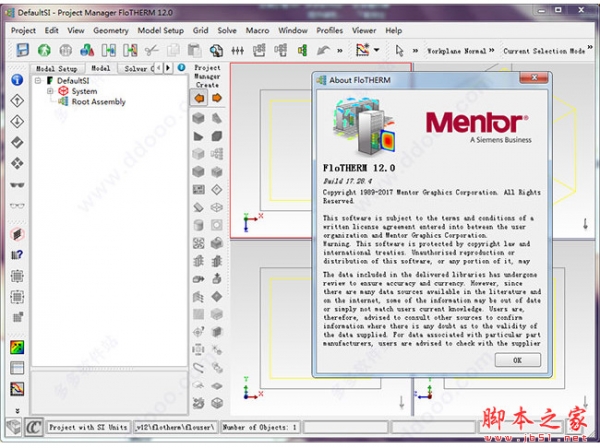
Task: Click the rainbow colored sidebar icon
Action: pyautogui.click(x=17, y=347)
